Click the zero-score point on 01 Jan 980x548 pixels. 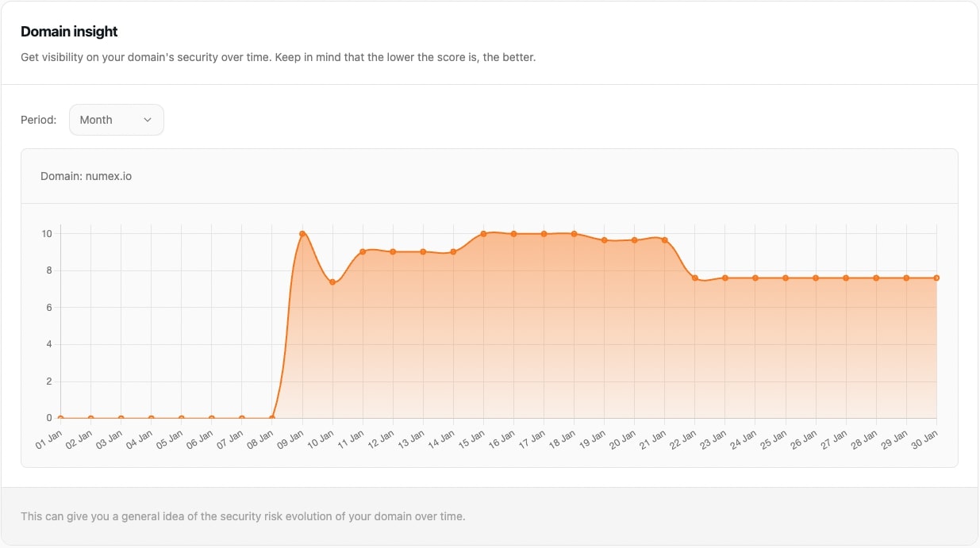pos(60,417)
